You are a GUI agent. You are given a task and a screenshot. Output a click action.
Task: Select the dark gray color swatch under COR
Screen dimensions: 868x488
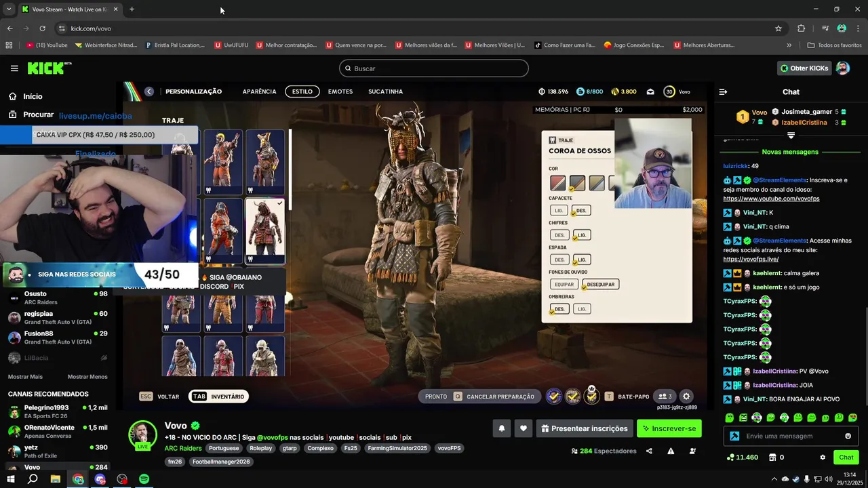(577, 183)
